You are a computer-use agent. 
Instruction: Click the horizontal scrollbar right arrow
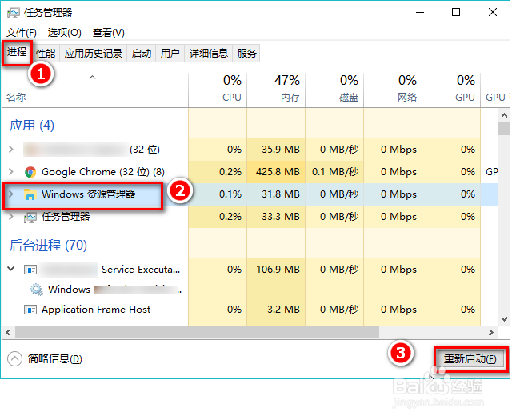point(490,333)
